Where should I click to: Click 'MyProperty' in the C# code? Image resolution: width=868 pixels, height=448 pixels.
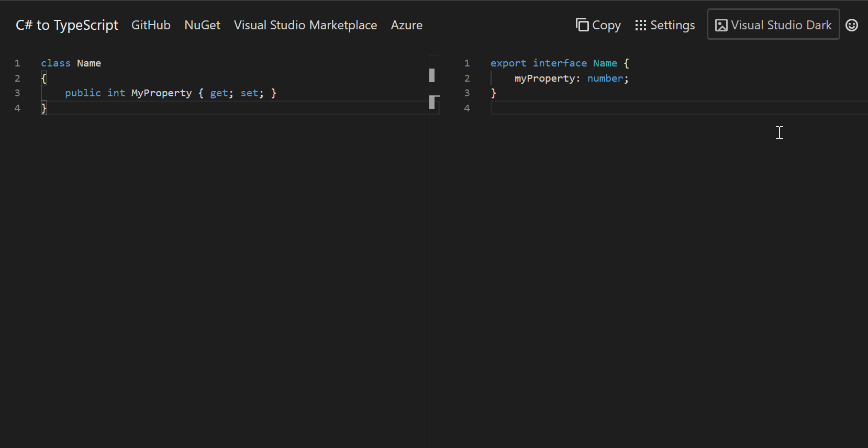coord(161,93)
